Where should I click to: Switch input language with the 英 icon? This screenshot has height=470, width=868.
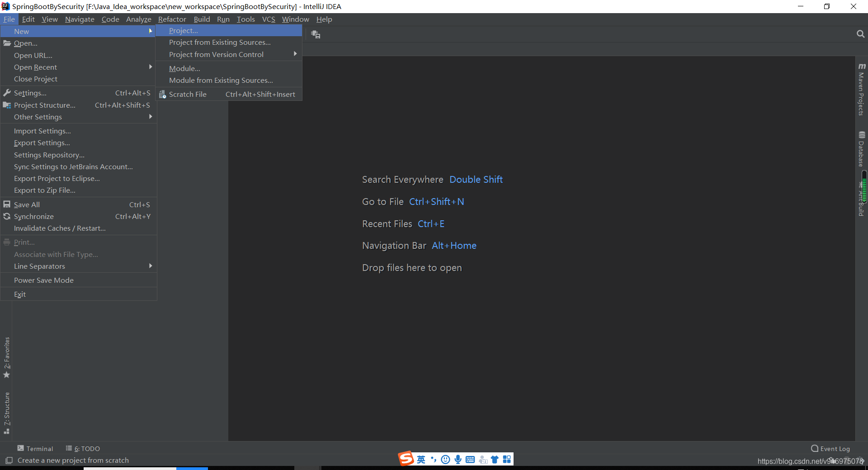[421, 460]
